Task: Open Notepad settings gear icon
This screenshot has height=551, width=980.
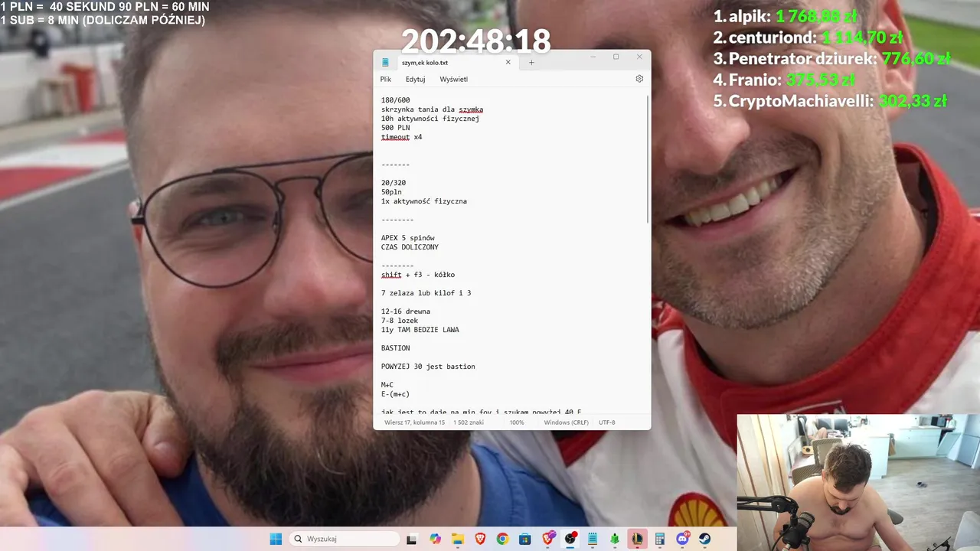Action: point(639,79)
